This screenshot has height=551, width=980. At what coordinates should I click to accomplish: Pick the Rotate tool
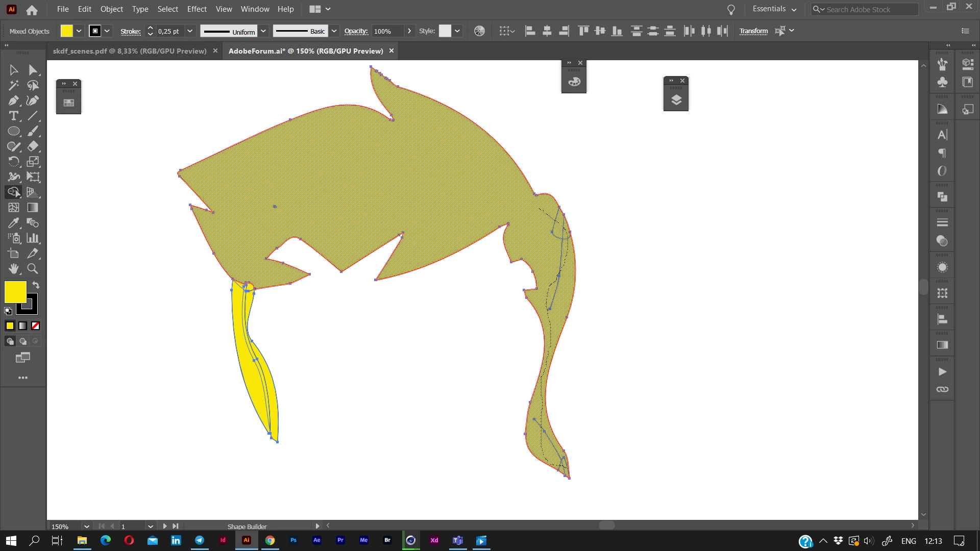tap(13, 162)
